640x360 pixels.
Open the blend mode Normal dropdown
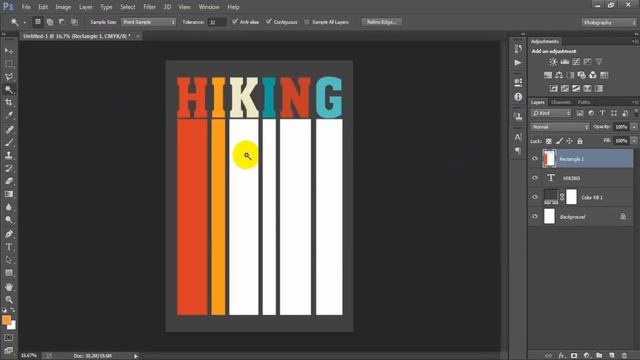click(x=560, y=127)
